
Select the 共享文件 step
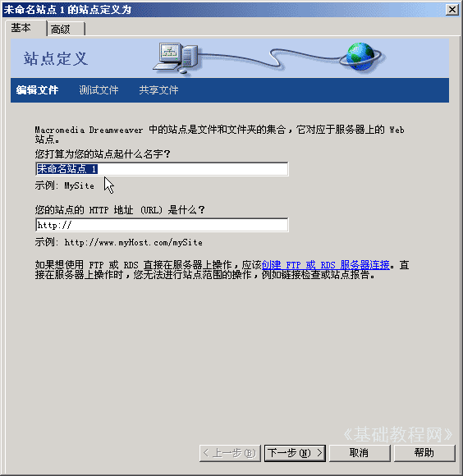[158, 90]
